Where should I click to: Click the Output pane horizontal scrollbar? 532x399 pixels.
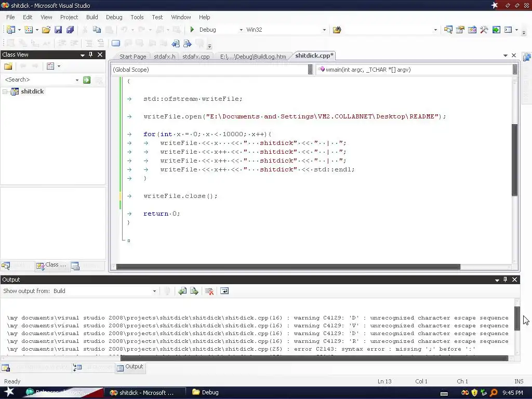pyautogui.click(x=314, y=358)
